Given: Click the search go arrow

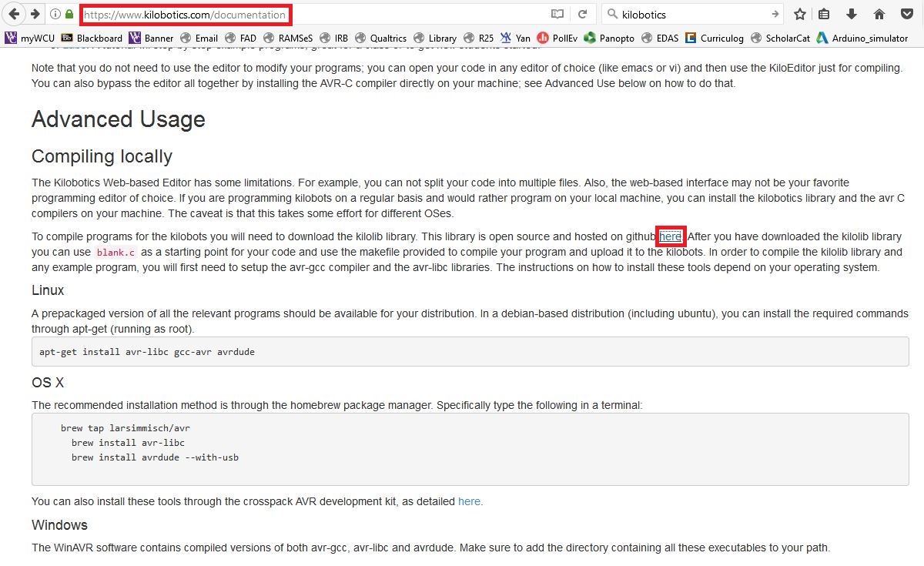Looking at the screenshot, I should [775, 15].
